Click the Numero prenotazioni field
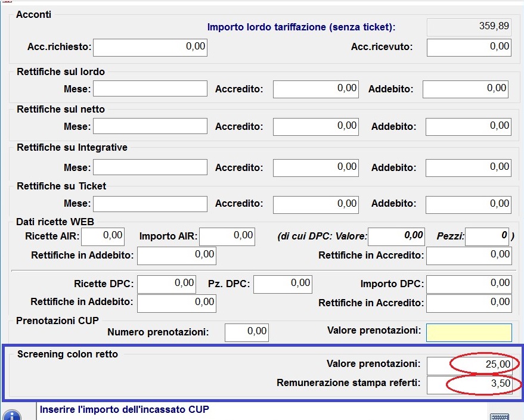Screen dimensions: 524x420 click(247, 332)
